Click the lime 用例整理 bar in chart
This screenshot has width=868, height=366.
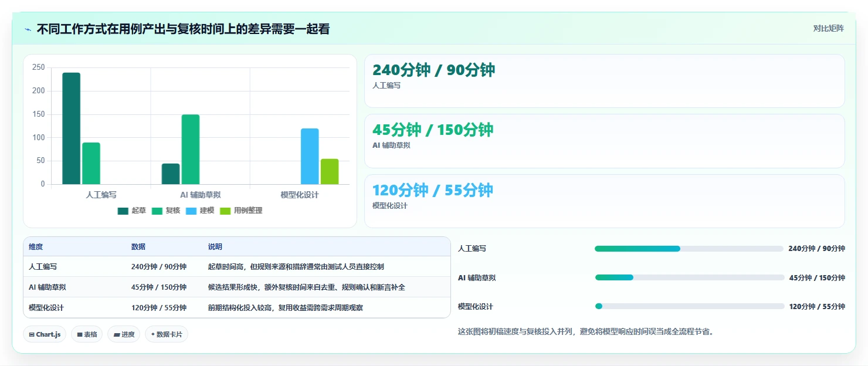tap(330, 172)
